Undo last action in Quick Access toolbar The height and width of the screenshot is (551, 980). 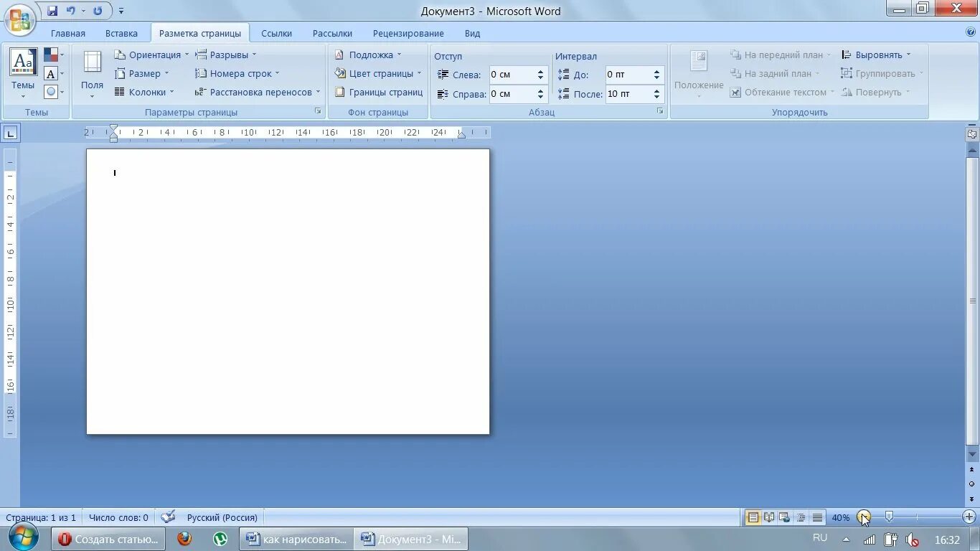click(x=70, y=11)
